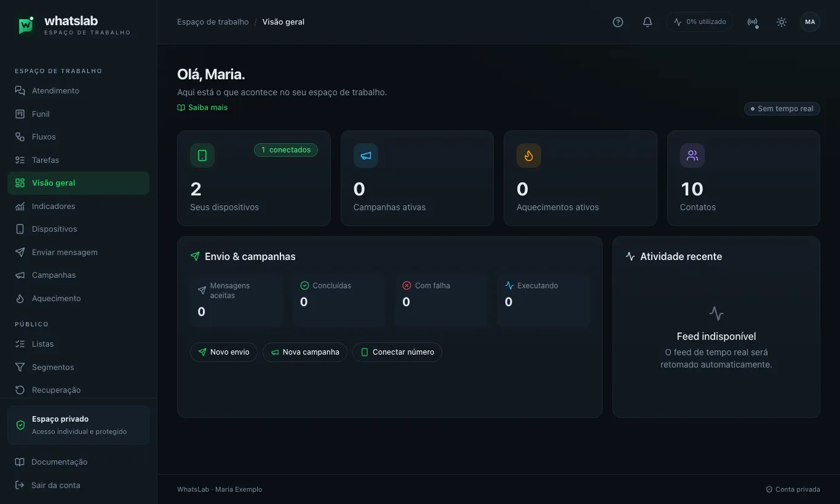This screenshot has width=840, height=504.
Task: Click the Atendimento chat icon in sidebar
Action: 20,91
